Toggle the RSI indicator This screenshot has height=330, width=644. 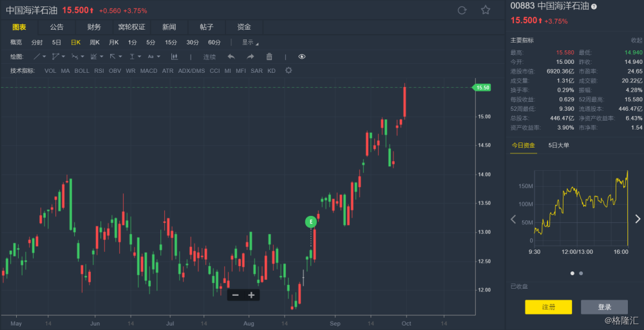click(x=99, y=71)
